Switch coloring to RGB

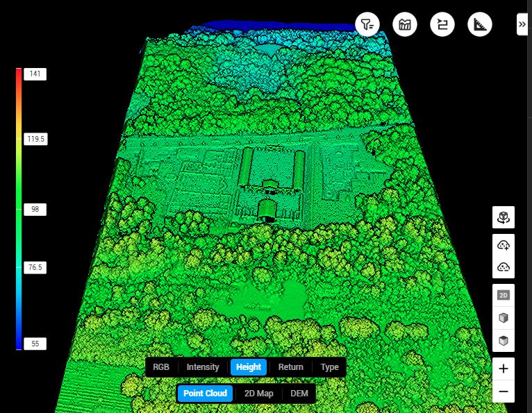(161, 367)
